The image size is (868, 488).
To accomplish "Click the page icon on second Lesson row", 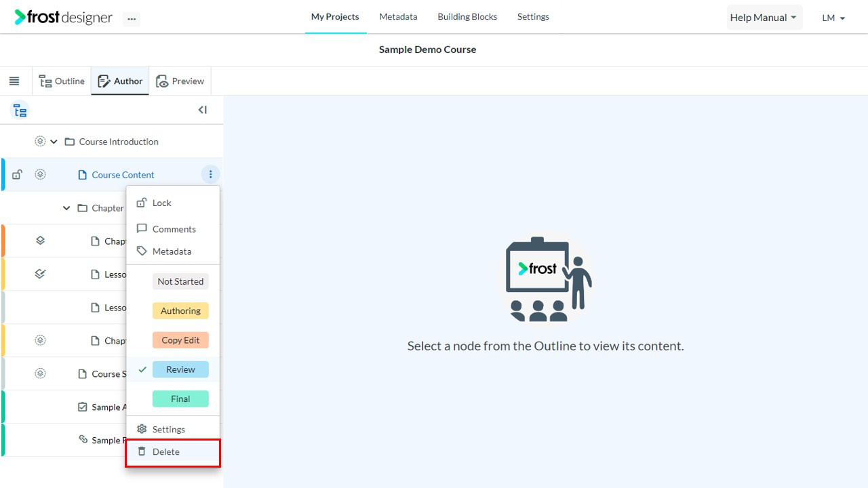I will tap(96, 308).
